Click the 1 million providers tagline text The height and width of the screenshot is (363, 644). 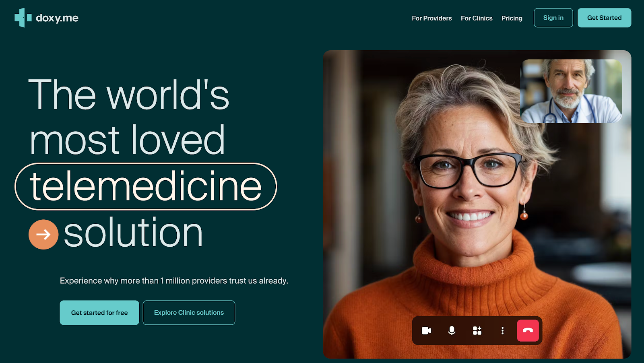174,280
